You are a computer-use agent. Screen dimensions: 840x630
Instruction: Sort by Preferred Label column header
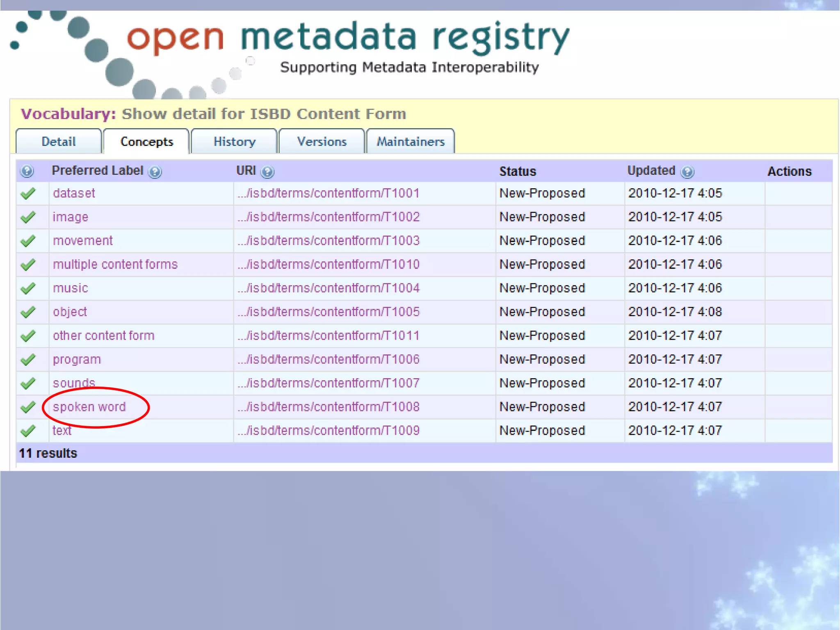click(97, 171)
